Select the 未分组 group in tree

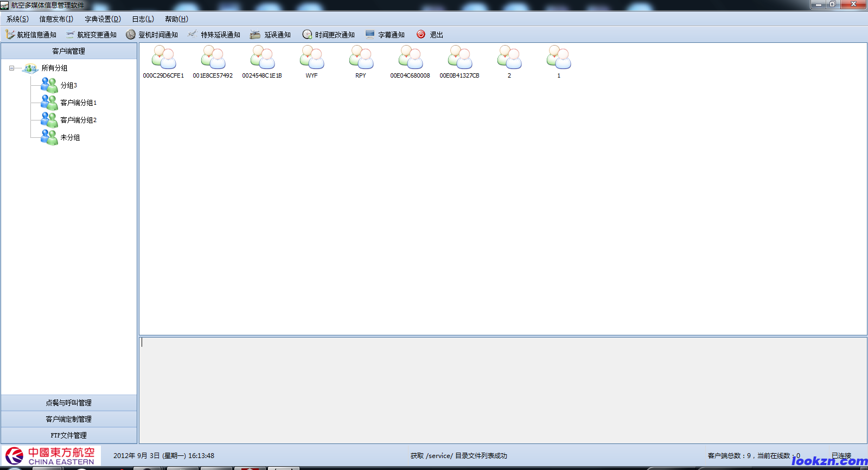(70, 137)
